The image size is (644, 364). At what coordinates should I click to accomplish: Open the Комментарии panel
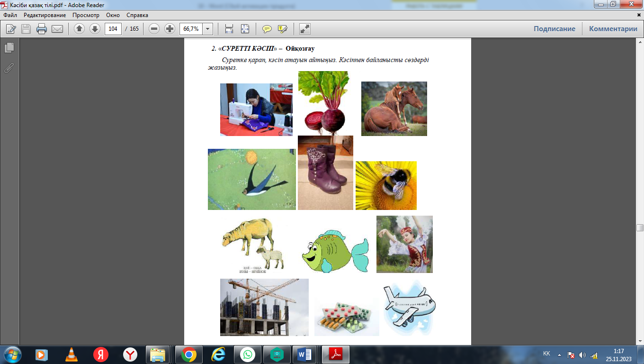pos(613,29)
